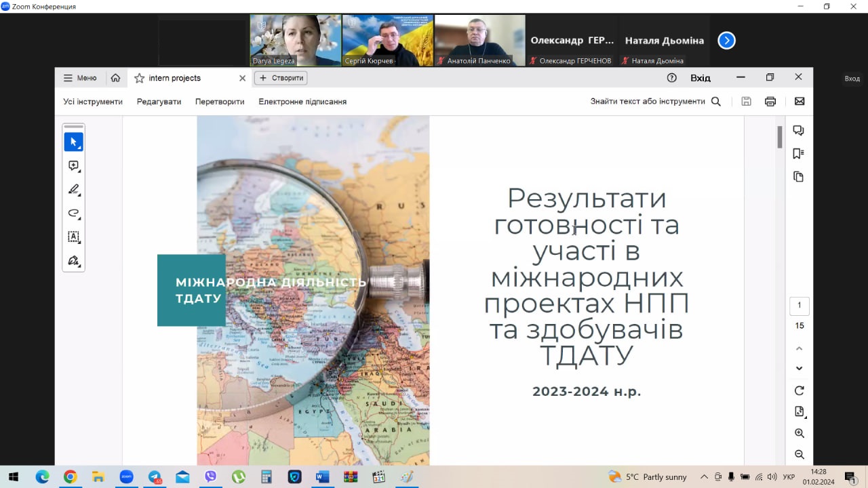Open Електронне підписання tab
868x488 pixels.
tap(302, 102)
